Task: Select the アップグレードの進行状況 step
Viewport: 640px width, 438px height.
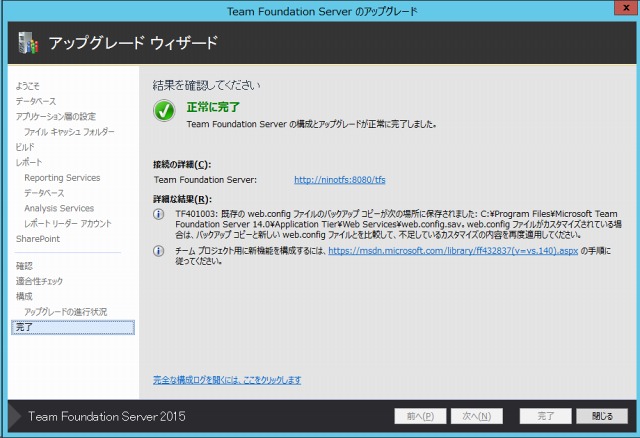Action: point(66,312)
